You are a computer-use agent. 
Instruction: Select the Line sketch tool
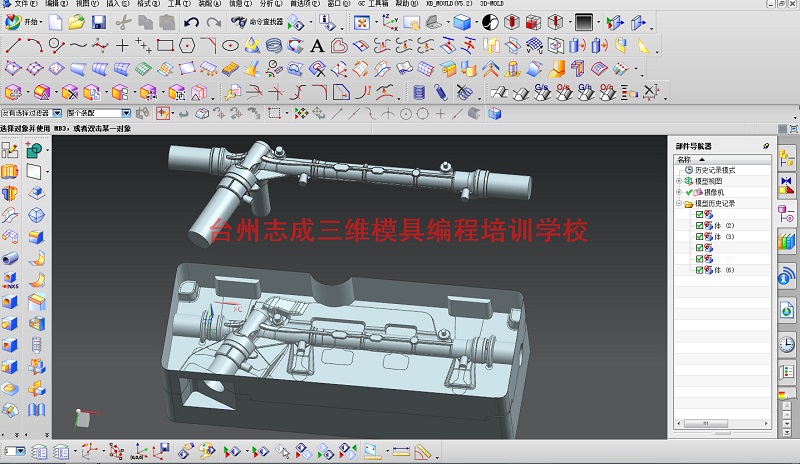click(x=13, y=46)
